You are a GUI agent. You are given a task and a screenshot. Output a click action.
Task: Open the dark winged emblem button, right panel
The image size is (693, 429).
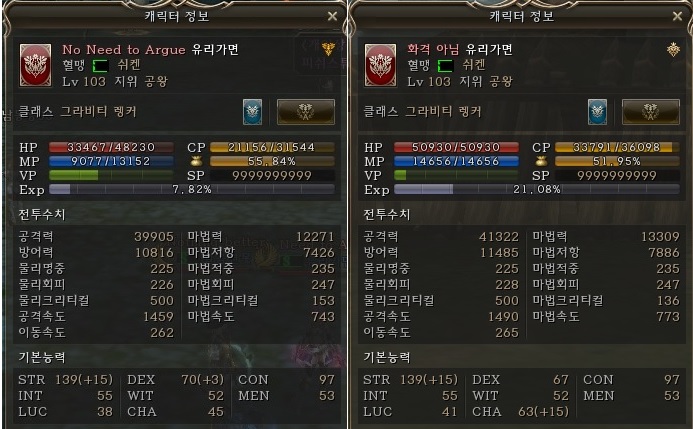click(651, 112)
